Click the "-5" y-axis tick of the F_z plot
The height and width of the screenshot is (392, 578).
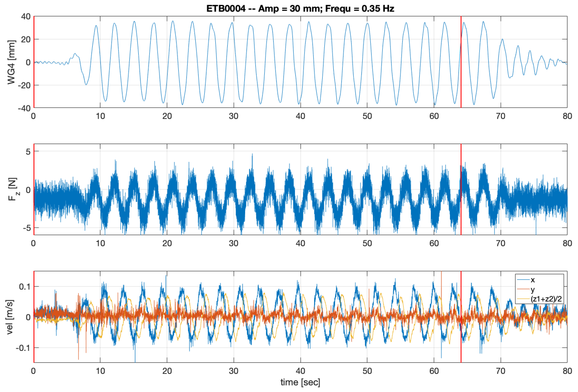click(26, 228)
